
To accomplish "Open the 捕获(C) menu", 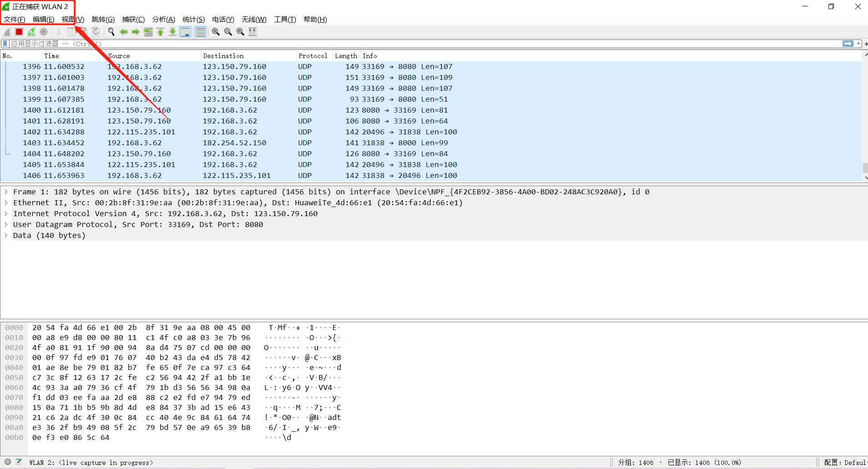I will tap(133, 19).
